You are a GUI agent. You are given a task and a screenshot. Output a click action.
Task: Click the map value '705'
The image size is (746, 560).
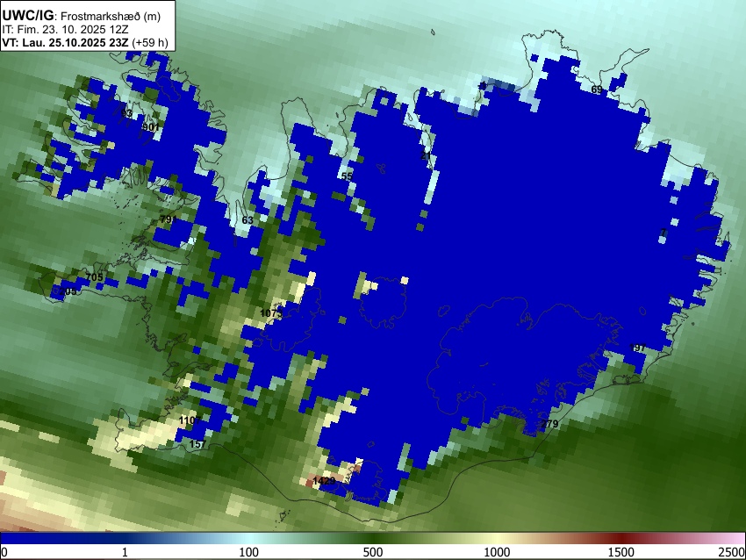94,277
